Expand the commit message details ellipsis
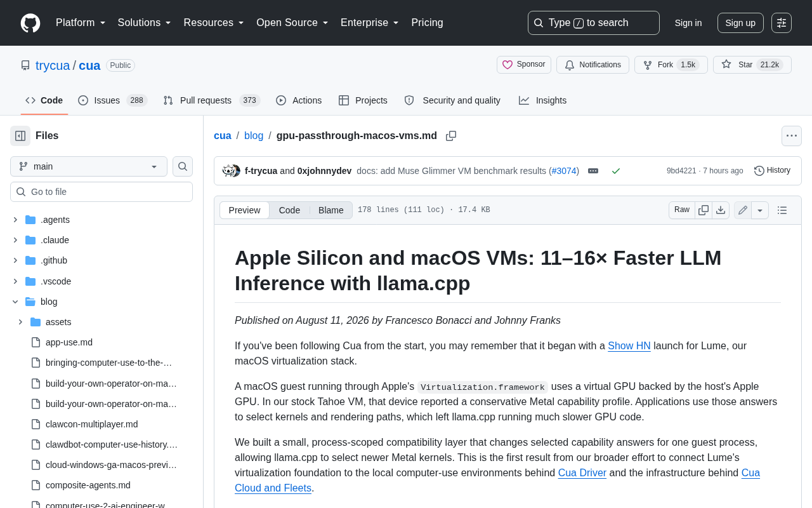Screen dimensions: 812x508 point(593,171)
